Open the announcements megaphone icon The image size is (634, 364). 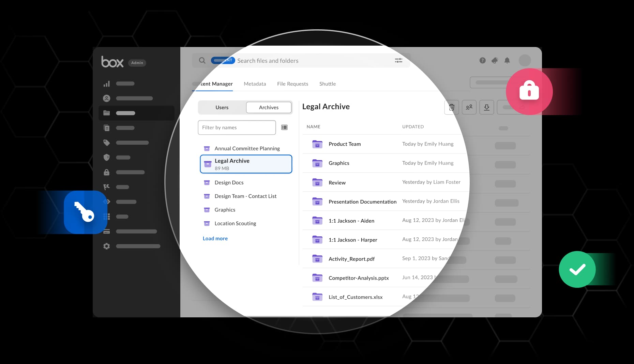[495, 61]
